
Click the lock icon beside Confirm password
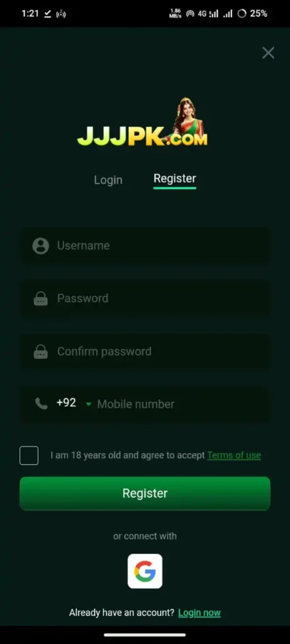[41, 351]
